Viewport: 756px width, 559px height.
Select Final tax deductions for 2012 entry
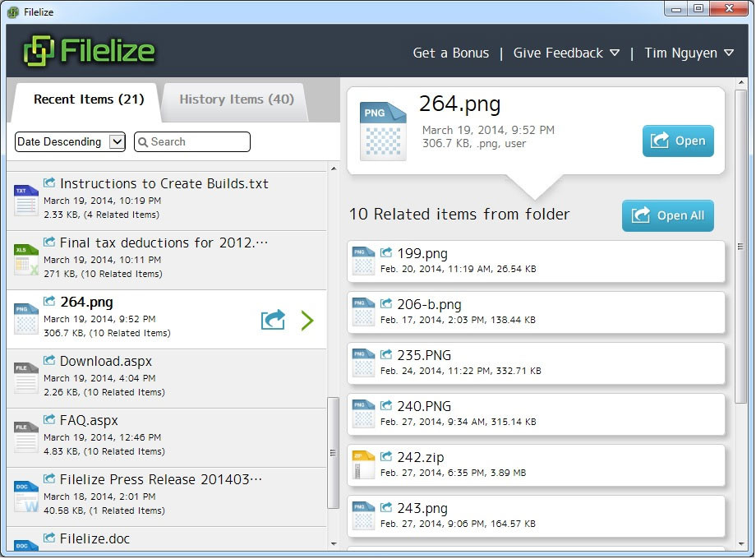coord(166,260)
